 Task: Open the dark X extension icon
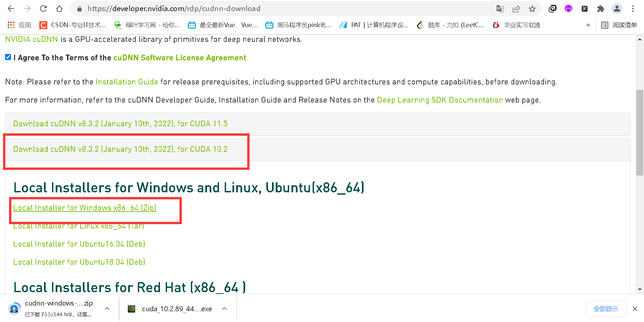click(585, 9)
